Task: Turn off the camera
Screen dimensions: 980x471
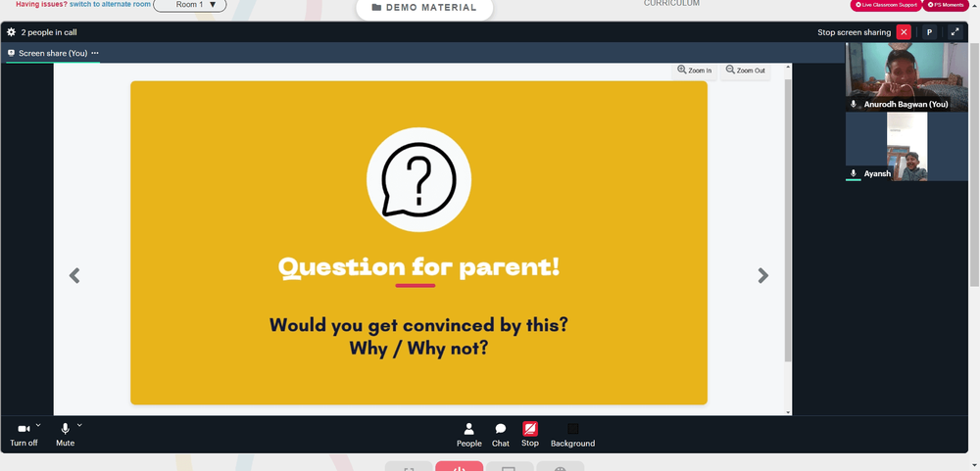Action: coord(24,434)
